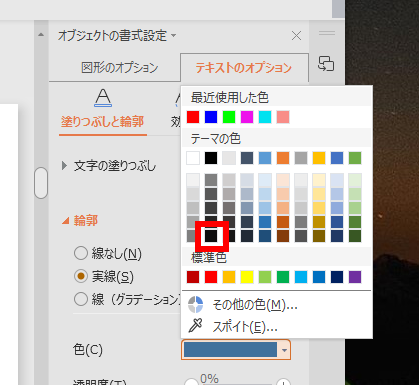Pick recent color magenta swatch
The image size is (419, 385).
(x=247, y=117)
